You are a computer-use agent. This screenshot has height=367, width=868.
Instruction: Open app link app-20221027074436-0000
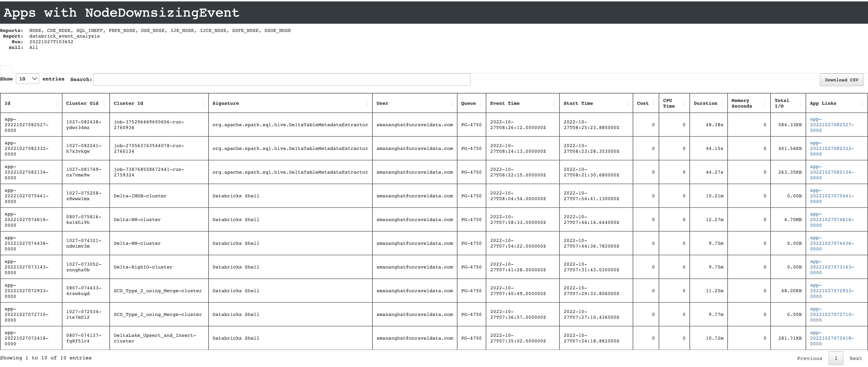[x=832, y=243]
